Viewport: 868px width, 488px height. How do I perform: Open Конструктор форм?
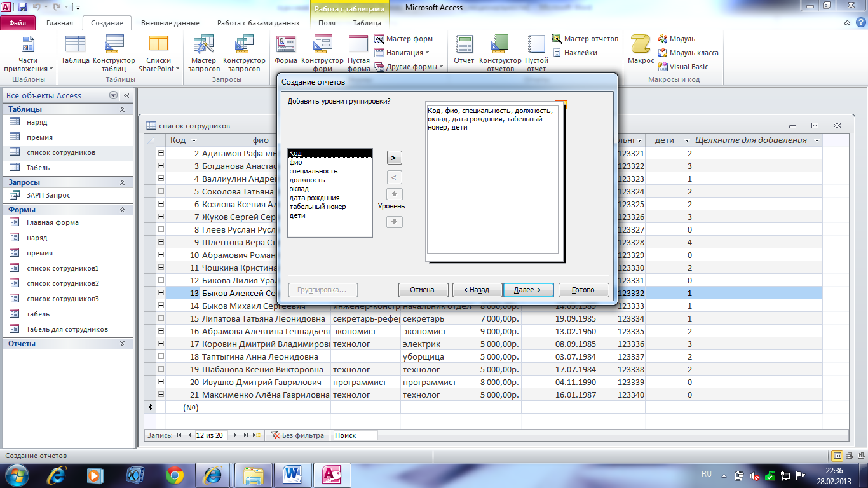tap(322, 54)
